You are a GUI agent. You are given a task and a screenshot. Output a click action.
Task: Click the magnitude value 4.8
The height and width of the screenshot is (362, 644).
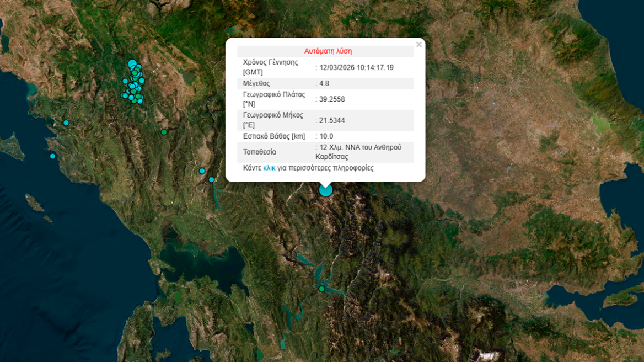pos(324,83)
